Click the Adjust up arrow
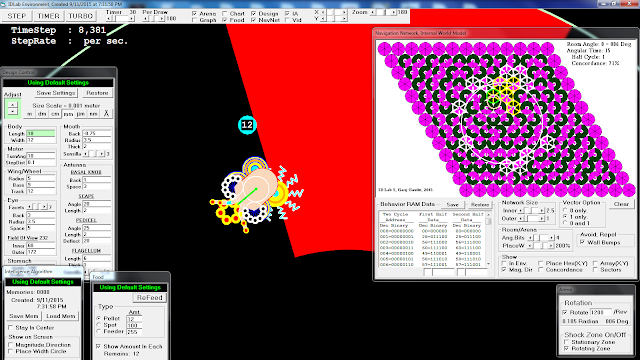 click(13, 105)
